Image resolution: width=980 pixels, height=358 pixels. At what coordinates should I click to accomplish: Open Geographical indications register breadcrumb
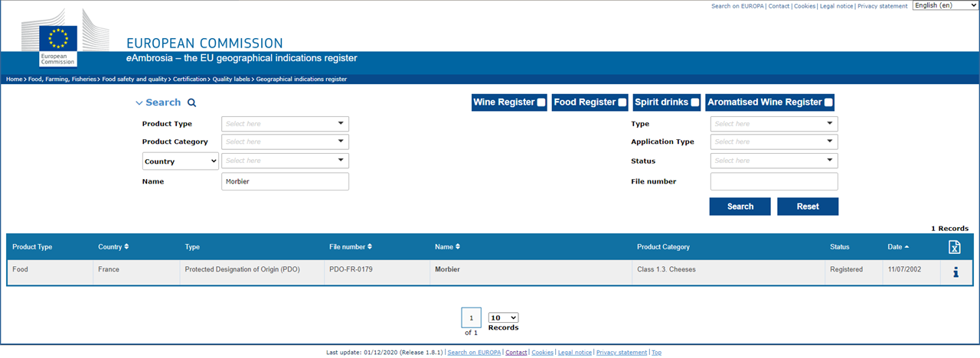click(x=302, y=79)
